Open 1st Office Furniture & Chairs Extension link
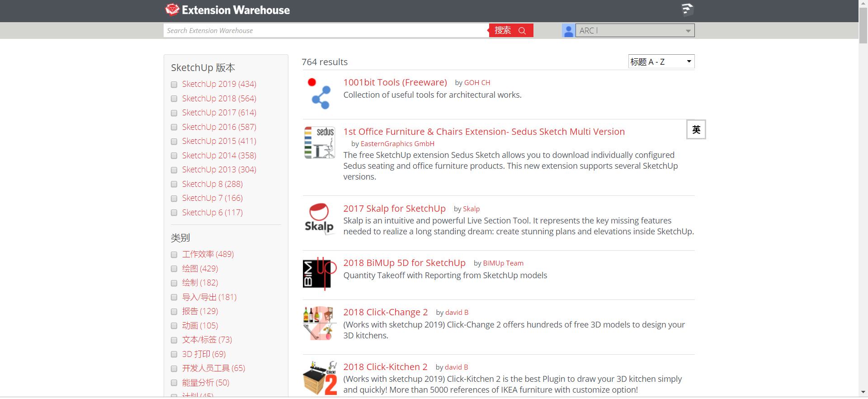868x399 pixels. pyautogui.click(x=484, y=132)
